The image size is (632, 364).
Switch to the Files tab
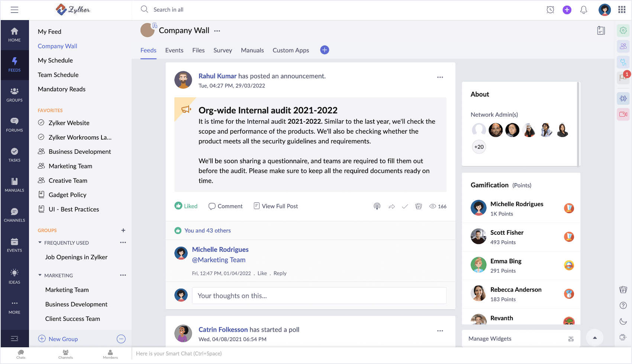[198, 50]
